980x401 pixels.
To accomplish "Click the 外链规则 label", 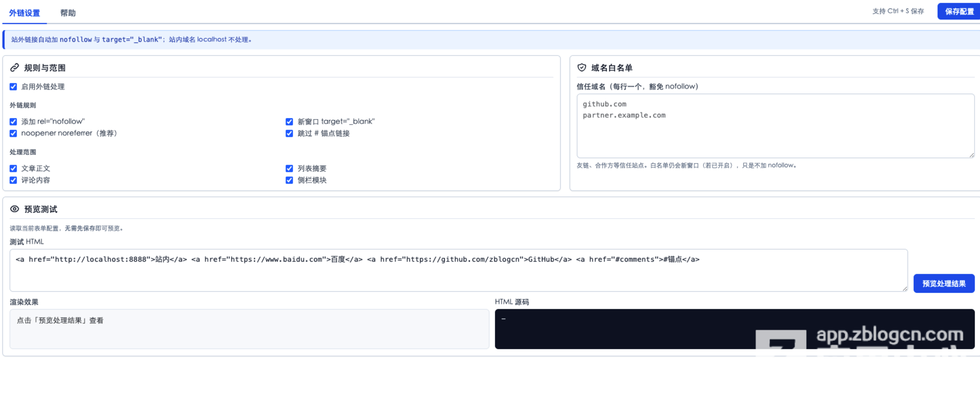I will 23,105.
